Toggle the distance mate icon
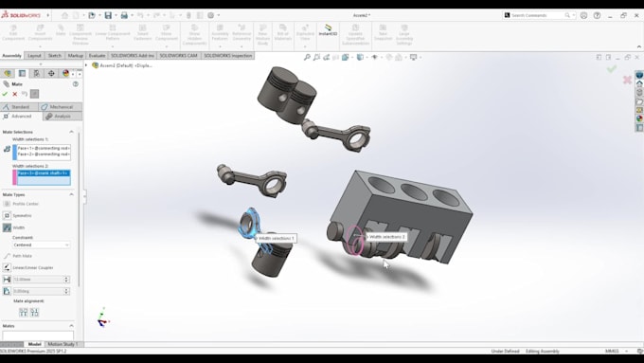Image resolution: width=644 pixels, height=363 pixels. coord(7,280)
